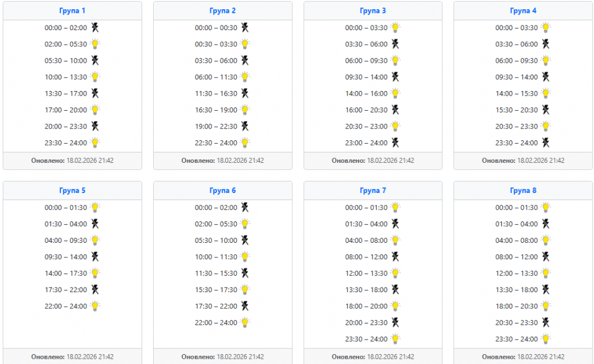
Task: Click the power-off icon for Group 2 11:30 – 16:30
Action: coord(245,93)
